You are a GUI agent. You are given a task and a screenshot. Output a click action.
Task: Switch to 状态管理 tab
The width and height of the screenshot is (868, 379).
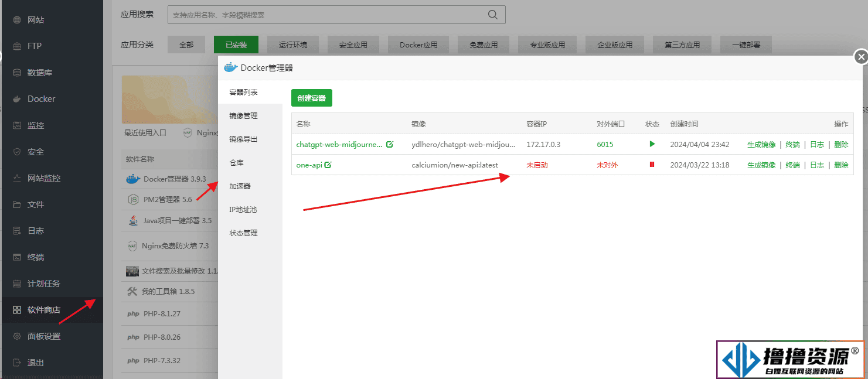[x=250, y=233]
